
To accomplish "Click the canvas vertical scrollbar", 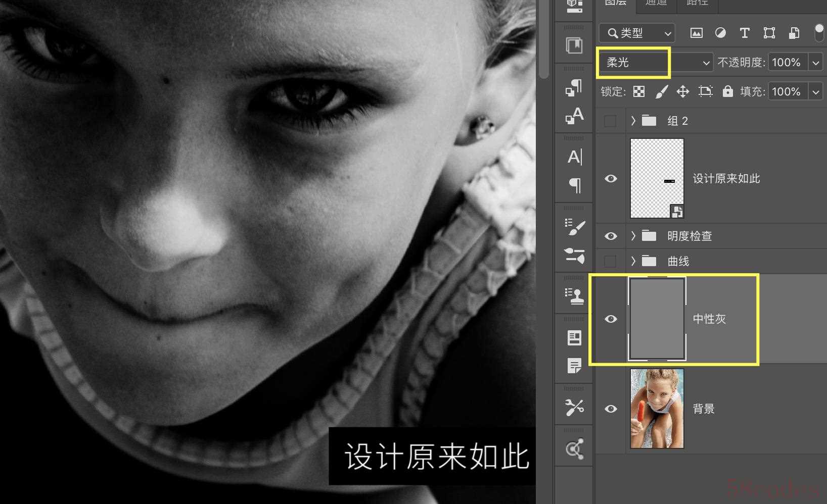I will pos(544,39).
